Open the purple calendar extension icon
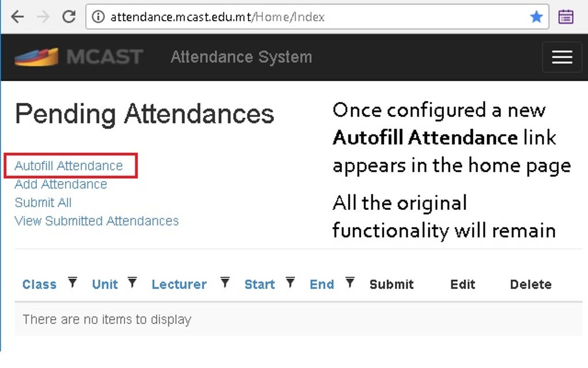 click(x=566, y=17)
